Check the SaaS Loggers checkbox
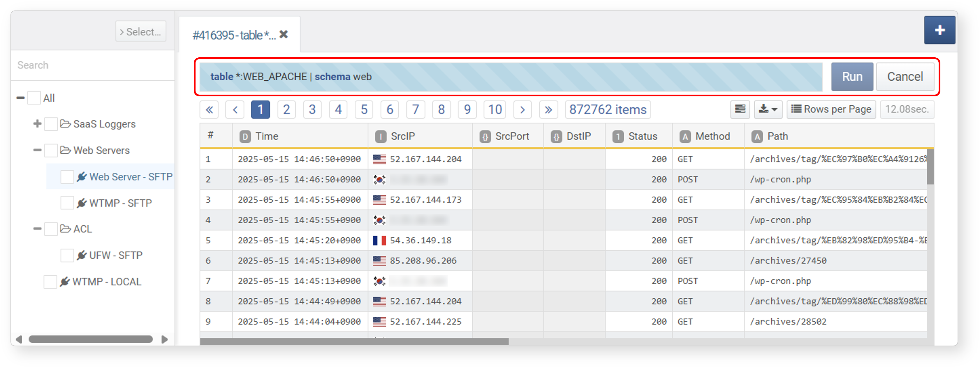Screen dimensions: 980x368 pyautogui.click(x=51, y=124)
